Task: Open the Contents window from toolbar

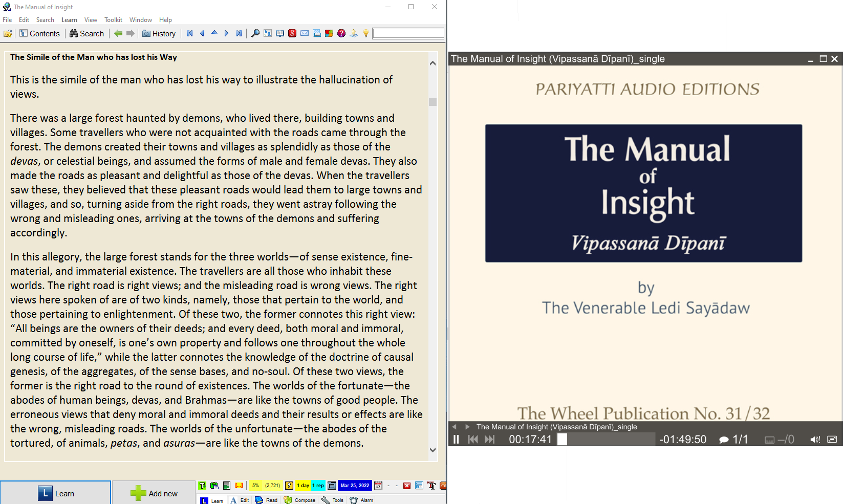Action: 40,33
